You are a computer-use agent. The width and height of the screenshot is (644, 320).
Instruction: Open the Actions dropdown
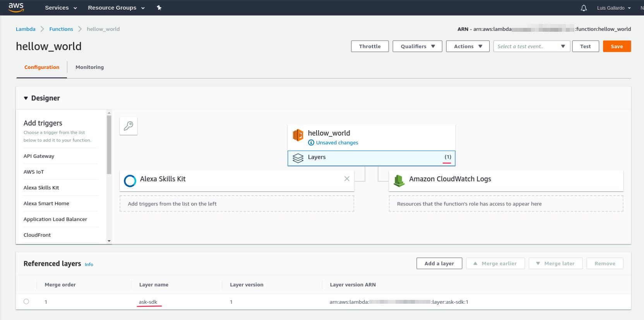tap(468, 46)
